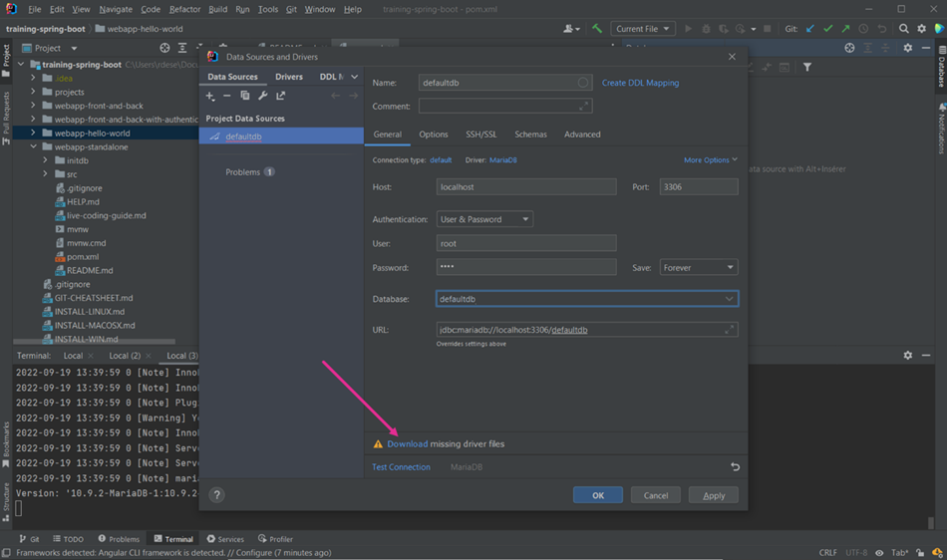
Task: Open the Navigate menu
Action: pos(116,9)
